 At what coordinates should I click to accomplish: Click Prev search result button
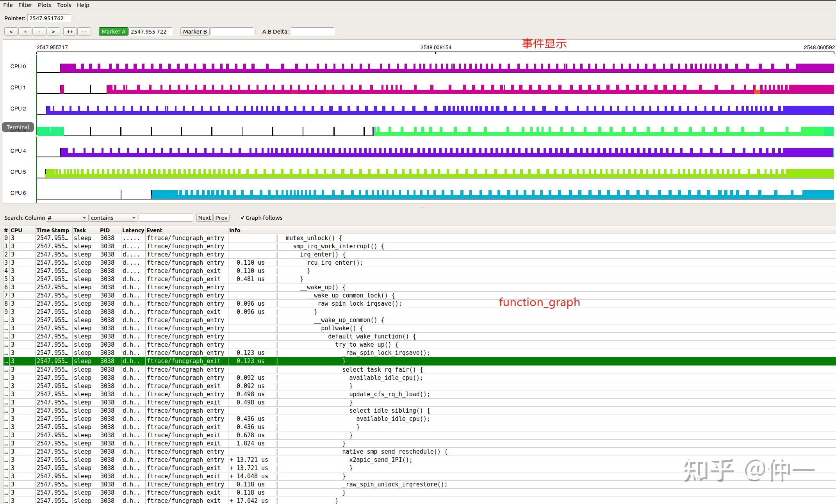point(221,218)
